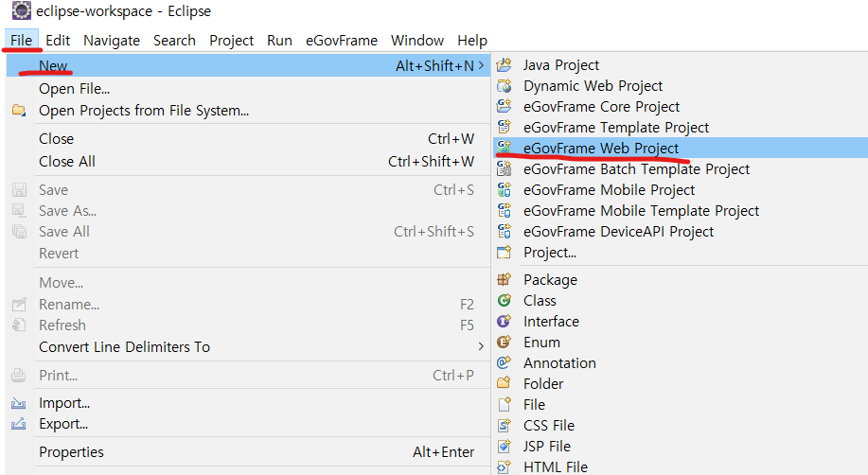Viewport: 868px width, 475px height.
Task: Click the eGovFrame Batch Template Project icon
Action: [504, 168]
